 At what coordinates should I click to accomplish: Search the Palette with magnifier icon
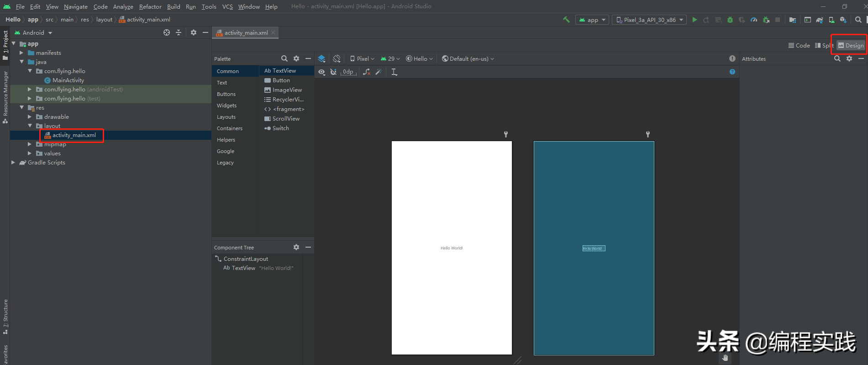(x=284, y=58)
